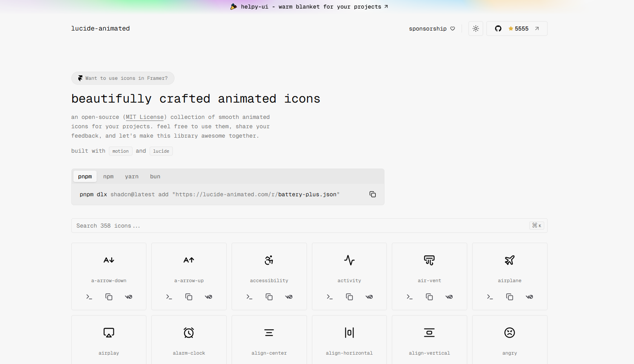Open the activity icon in v0
Image resolution: width=634 pixels, height=364 pixels.
click(x=369, y=297)
